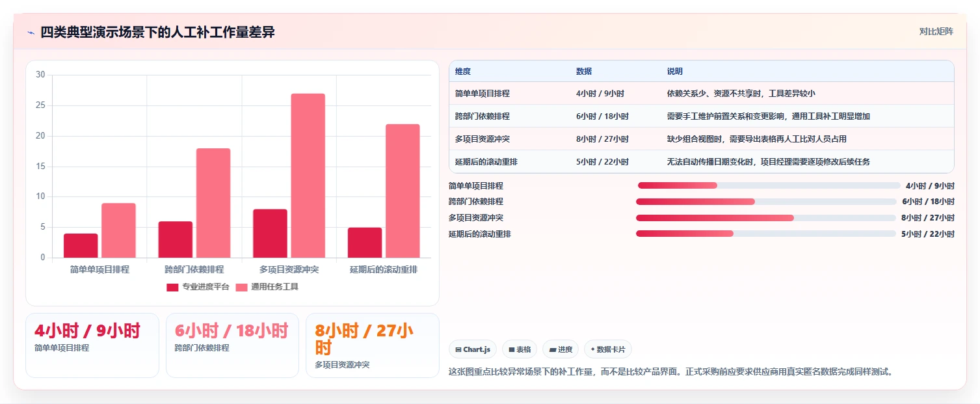This screenshot has height=404, width=980.
Task: Click the dark red bar for 多项目资源冲突
Action: [x=270, y=234]
